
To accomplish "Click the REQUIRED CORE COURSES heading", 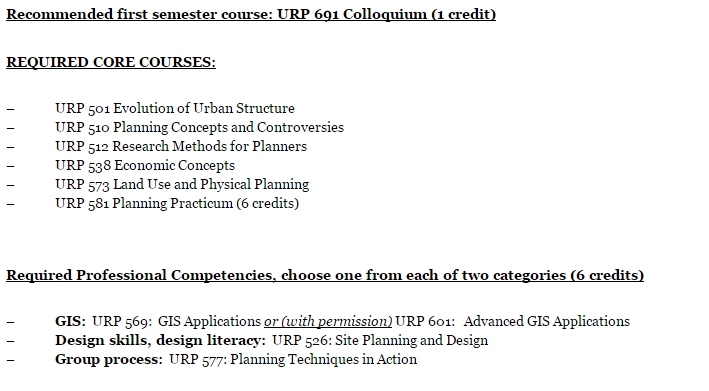I will (111, 62).
